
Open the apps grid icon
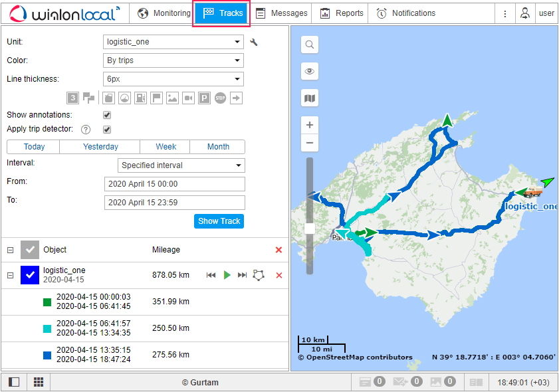tap(39, 383)
